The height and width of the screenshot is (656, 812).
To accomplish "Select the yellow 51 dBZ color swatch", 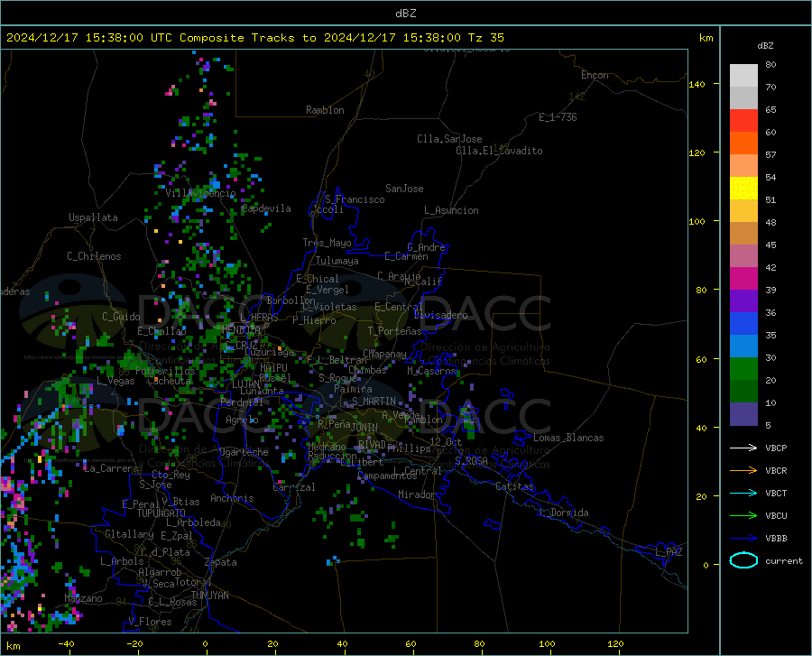I will pos(743,189).
